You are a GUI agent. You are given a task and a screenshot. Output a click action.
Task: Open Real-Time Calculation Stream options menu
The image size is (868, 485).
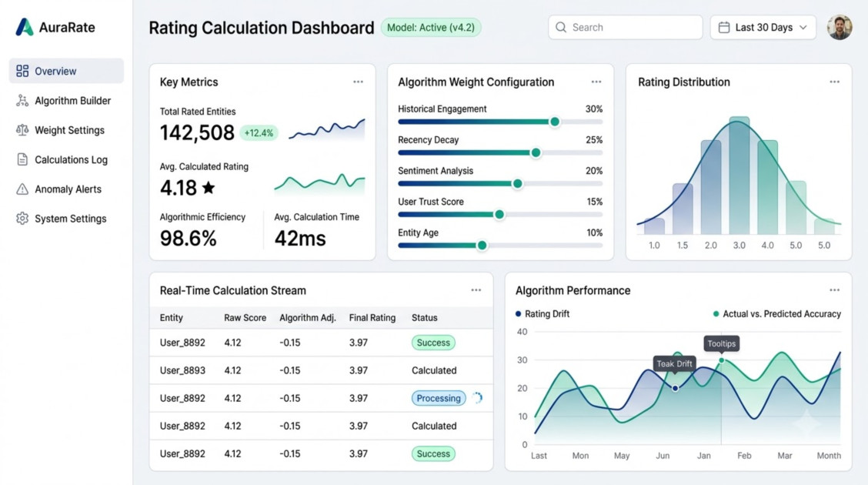pyautogui.click(x=476, y=290)
